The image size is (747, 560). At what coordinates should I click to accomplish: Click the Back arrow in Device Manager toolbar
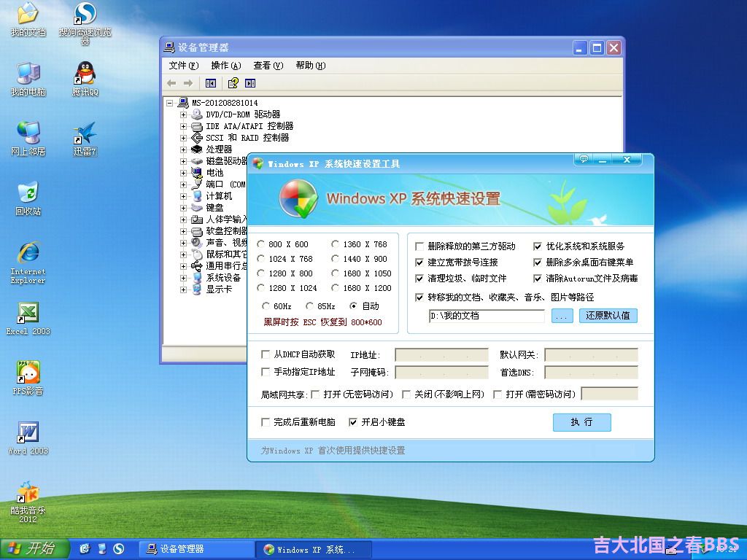(x=171, y=83)
